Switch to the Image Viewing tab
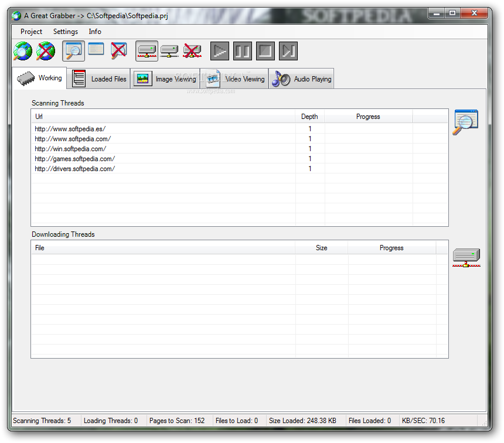The height and width of the screenshot is (443, 504). click(x=165, y=79)
